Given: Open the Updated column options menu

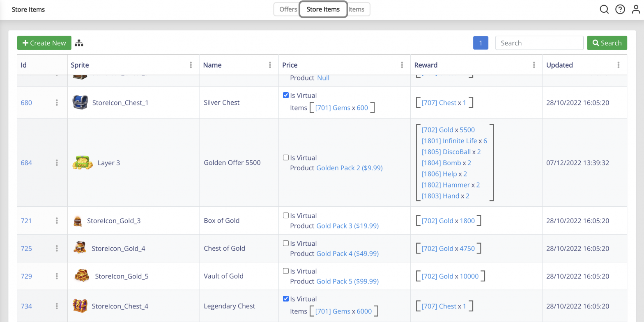Looking at the screenshot, I should 619,65.
